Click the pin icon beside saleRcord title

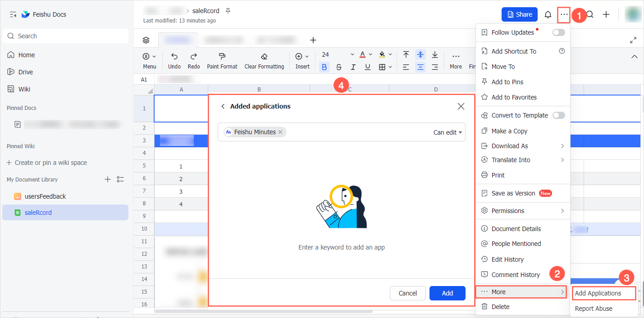click(228, 10)
